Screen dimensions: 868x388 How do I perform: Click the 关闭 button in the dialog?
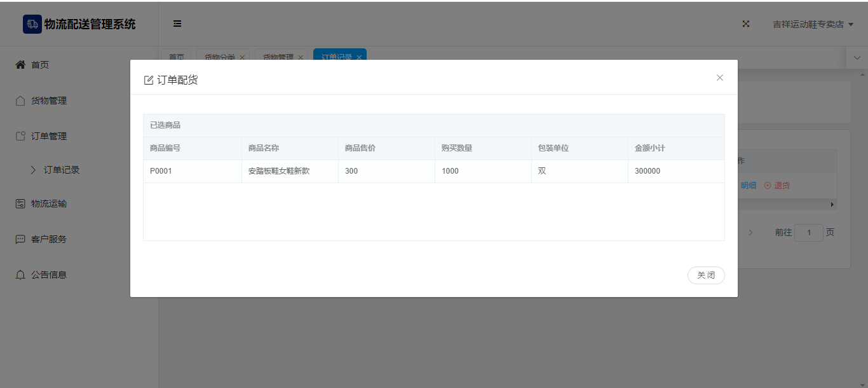(705, 275)
